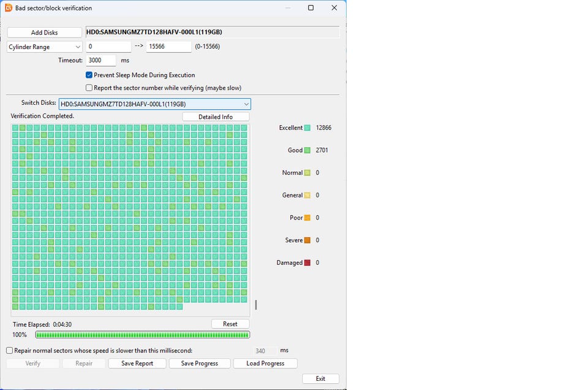Click the Good legend green square
Image resolution: width=588 pixels, height=390 pixels.
tap(307, 150)
